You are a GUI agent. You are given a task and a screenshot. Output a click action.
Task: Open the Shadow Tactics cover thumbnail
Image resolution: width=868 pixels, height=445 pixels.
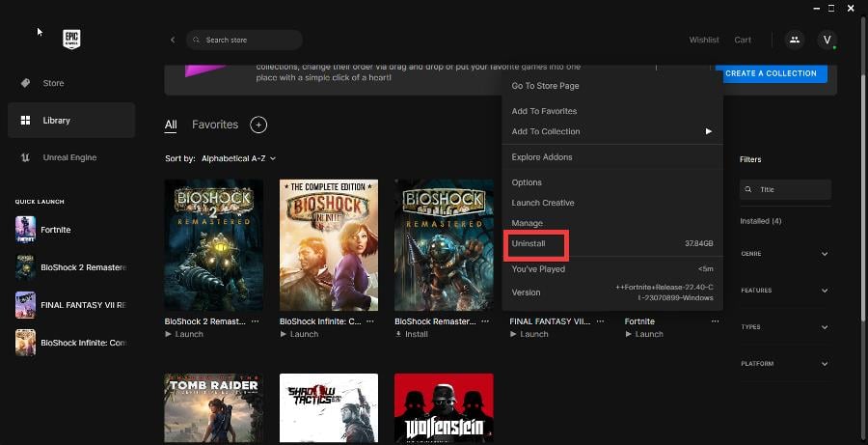[329, 408]
